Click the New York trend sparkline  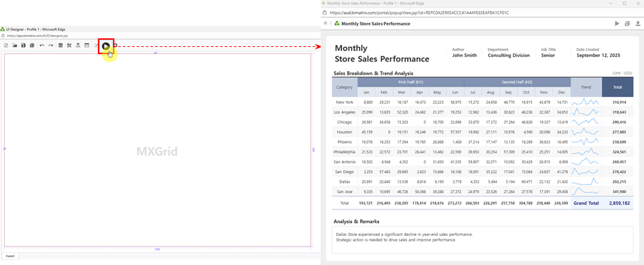tap(586, 102)
